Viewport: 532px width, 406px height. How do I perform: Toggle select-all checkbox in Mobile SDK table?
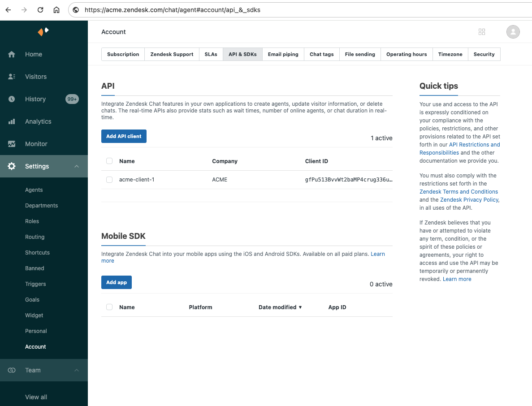tap(109, 307)
